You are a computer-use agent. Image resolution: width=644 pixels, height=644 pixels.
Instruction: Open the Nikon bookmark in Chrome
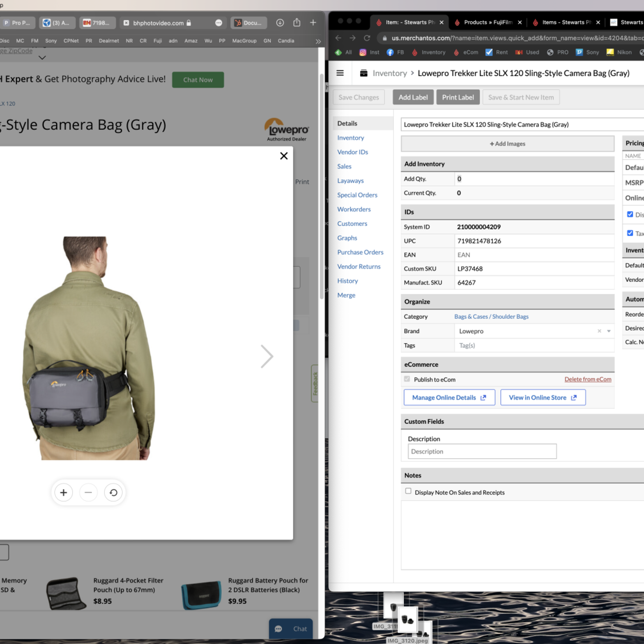[619, 52]
